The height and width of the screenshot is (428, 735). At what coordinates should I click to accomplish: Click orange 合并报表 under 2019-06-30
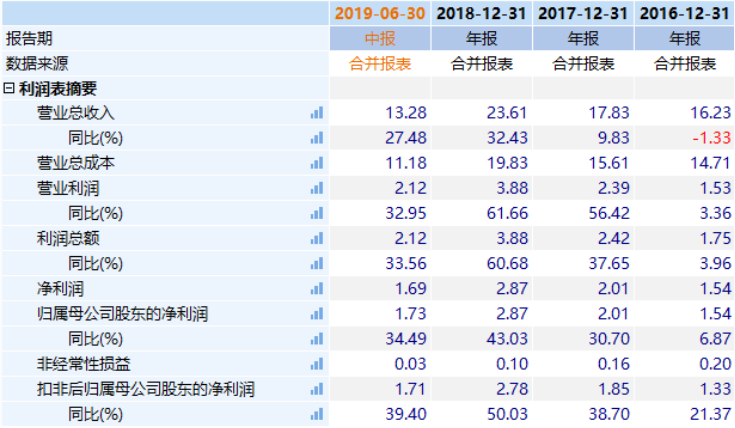tap(380, 63)
